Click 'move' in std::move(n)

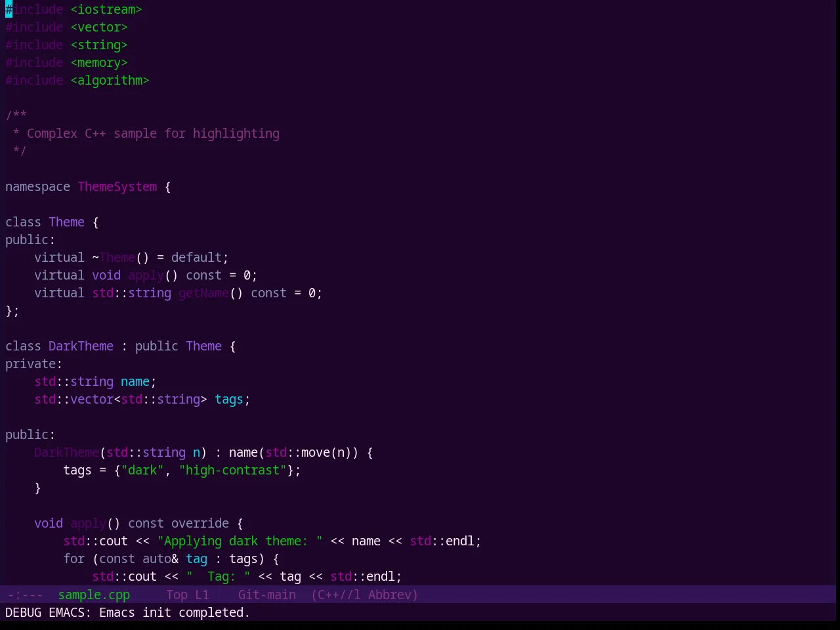point(316,452)
